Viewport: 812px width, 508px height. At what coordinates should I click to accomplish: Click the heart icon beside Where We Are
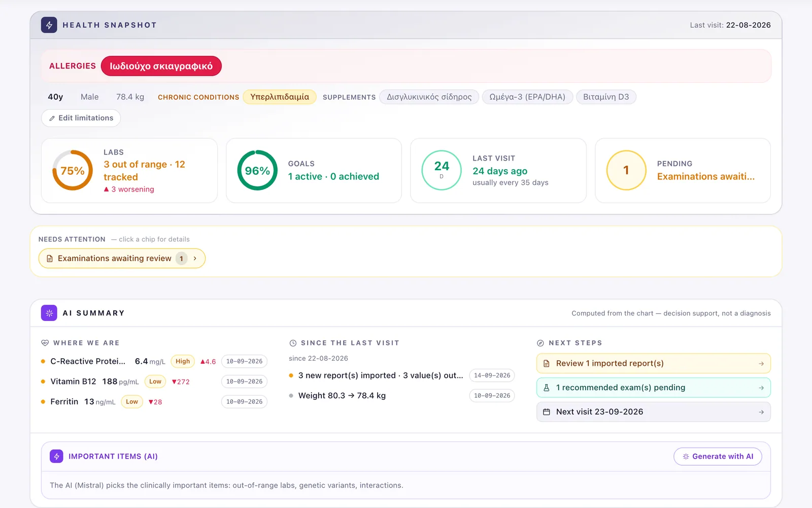(45, 343)
